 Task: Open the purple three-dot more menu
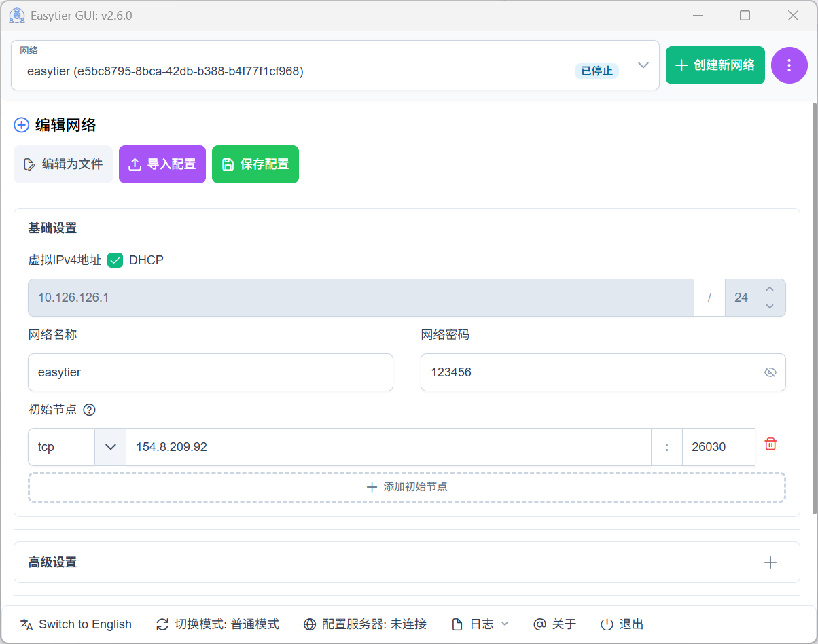pyautogui.click(x=789, y=65)
